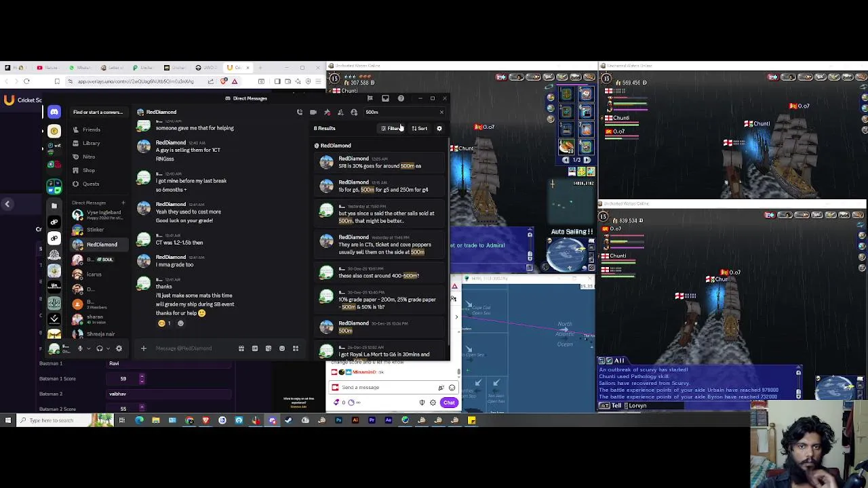Click purple Chat send button

449,403
